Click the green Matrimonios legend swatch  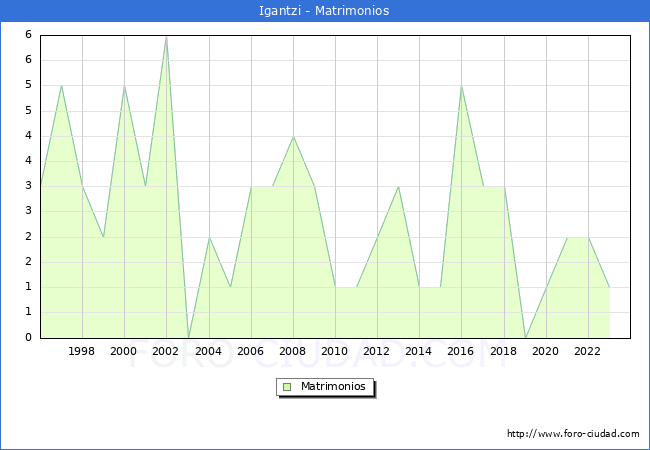click(287, 386)
